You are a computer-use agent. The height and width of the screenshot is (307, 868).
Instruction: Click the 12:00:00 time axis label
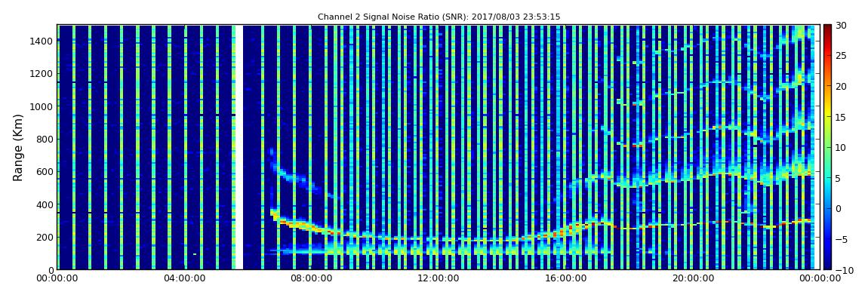[438, 278]
